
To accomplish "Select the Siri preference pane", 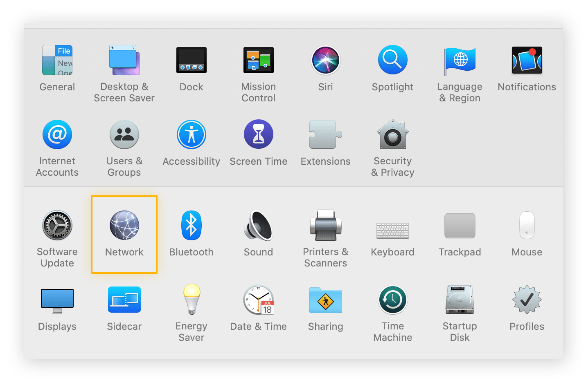I will pos(325,60).
